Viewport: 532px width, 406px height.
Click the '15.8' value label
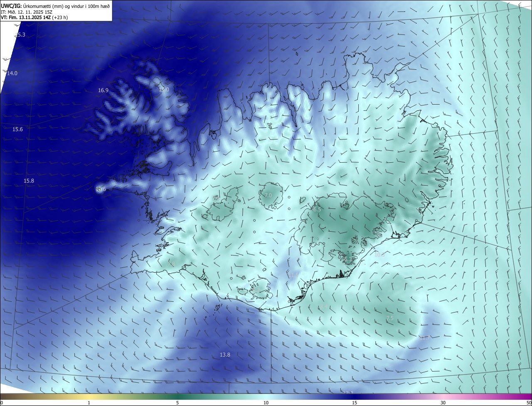tap(29, 181)
